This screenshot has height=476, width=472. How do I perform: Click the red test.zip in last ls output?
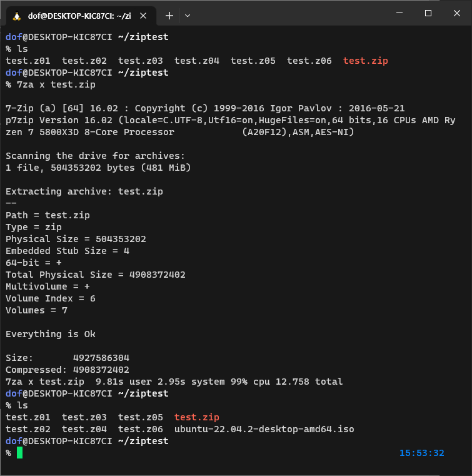pyautogui.click(x=197, y=417)
